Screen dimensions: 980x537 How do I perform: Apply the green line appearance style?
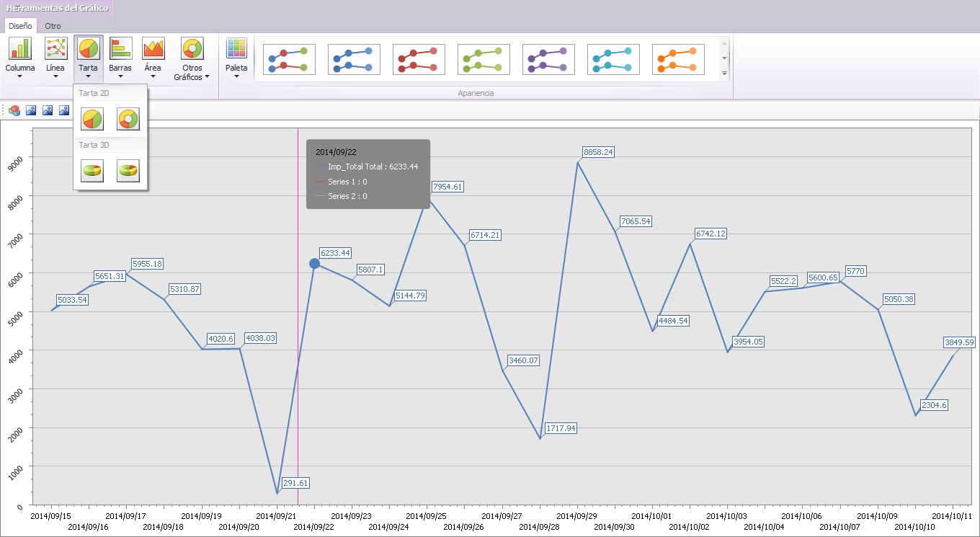click(x=484, y=59)
